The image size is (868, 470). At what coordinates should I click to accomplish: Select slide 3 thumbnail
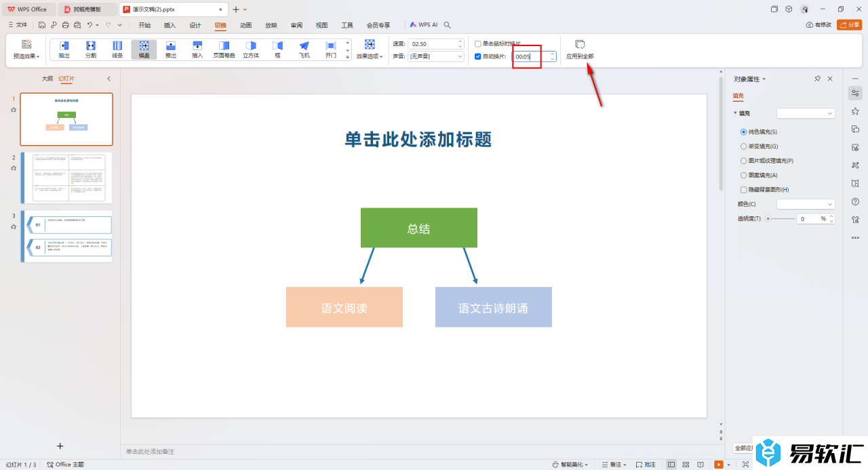66,236
